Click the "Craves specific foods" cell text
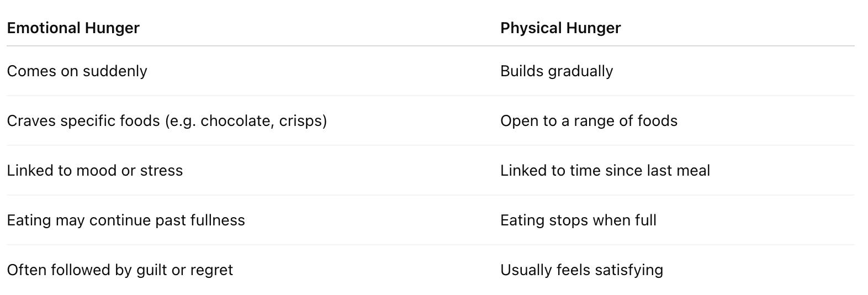This screenshot has width=868, height=295. (83, 121)
